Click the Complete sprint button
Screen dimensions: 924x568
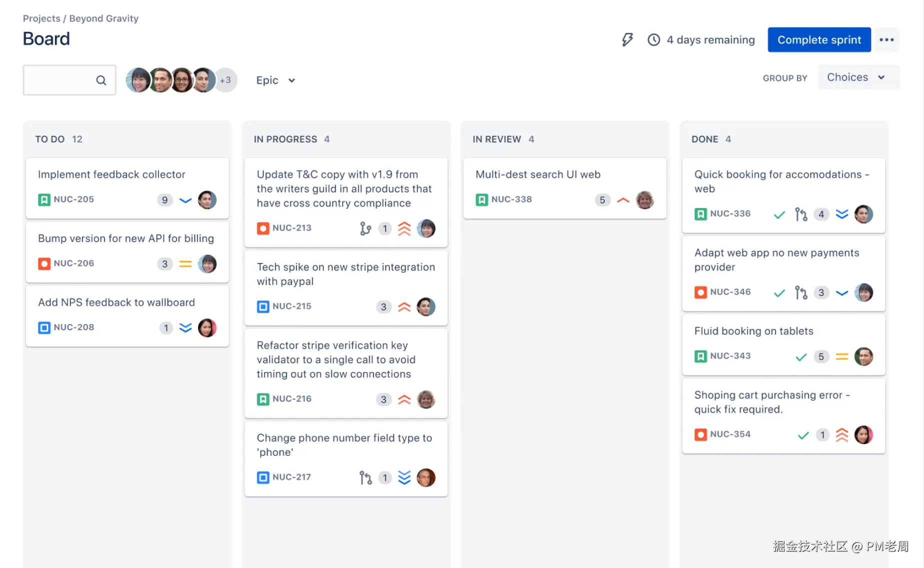(818, 39)
